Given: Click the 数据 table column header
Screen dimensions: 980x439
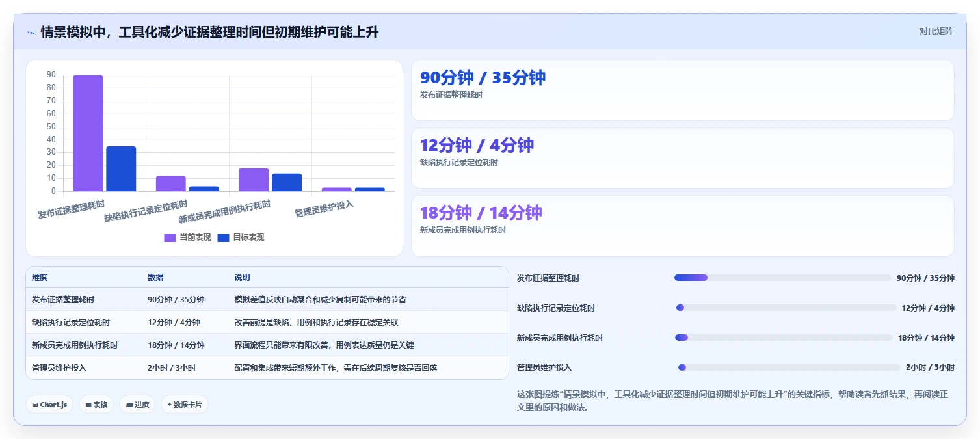Looking at the screenshot, I should pos(155,277).
